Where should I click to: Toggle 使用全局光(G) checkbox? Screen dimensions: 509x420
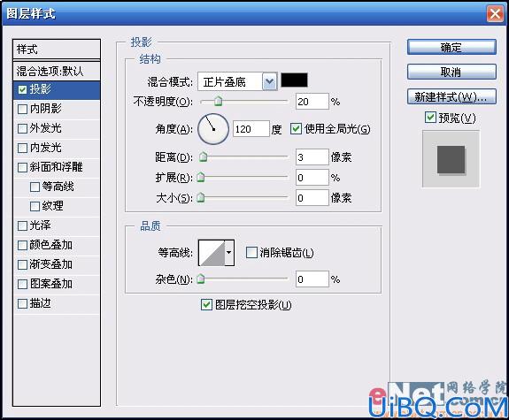[296, 129]
